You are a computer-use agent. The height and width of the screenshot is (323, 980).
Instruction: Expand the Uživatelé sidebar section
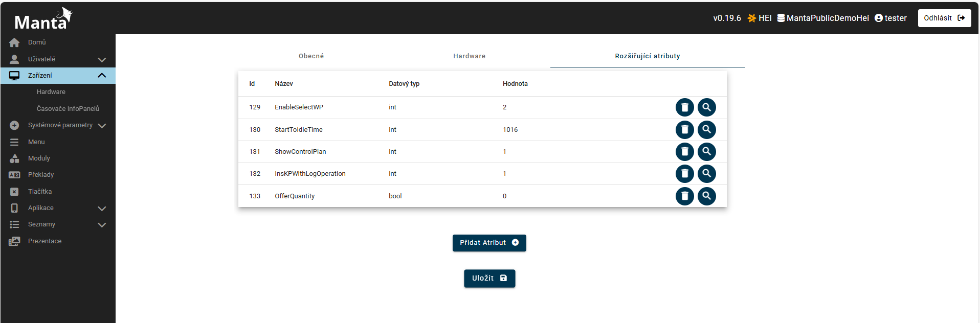click(102, 59)
